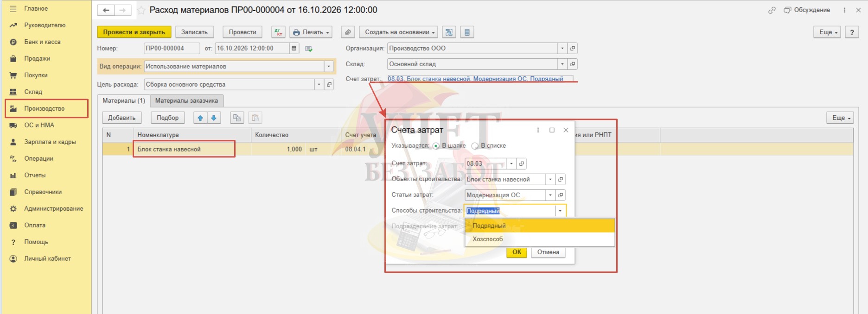Screen dimensions: 868x314
Task: Go back with the left arrow button
Action: coord(106,10)
